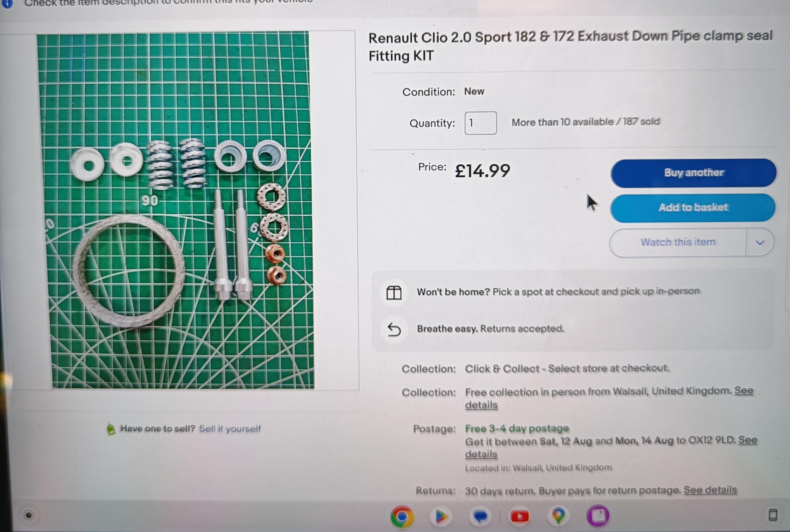Expand the Watch this item dropdown arrow
Image resolution: width=790 pixels, height=532 pixels.
[x=759, y=243]
